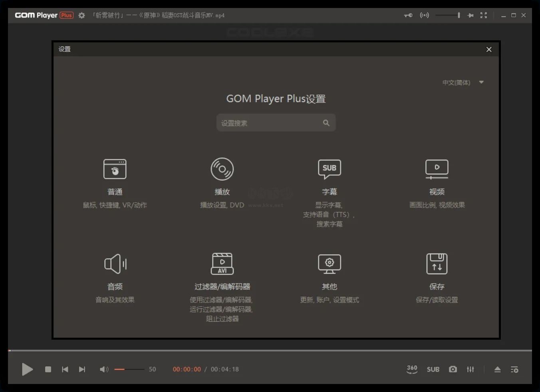
Task: Click the key icon in the title bar
Action: point(408,15)
